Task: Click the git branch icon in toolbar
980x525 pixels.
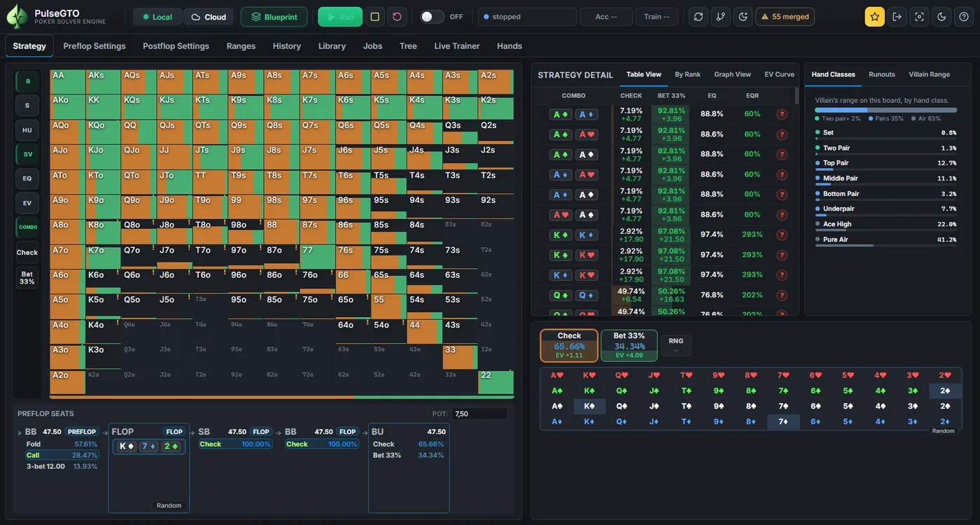Action: (x=720, y=17)
